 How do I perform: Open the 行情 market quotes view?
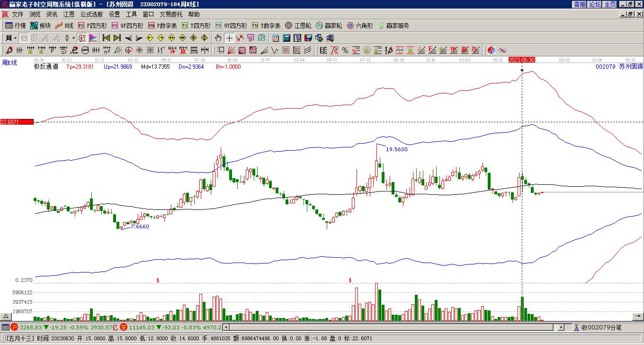tap(16, 26)
